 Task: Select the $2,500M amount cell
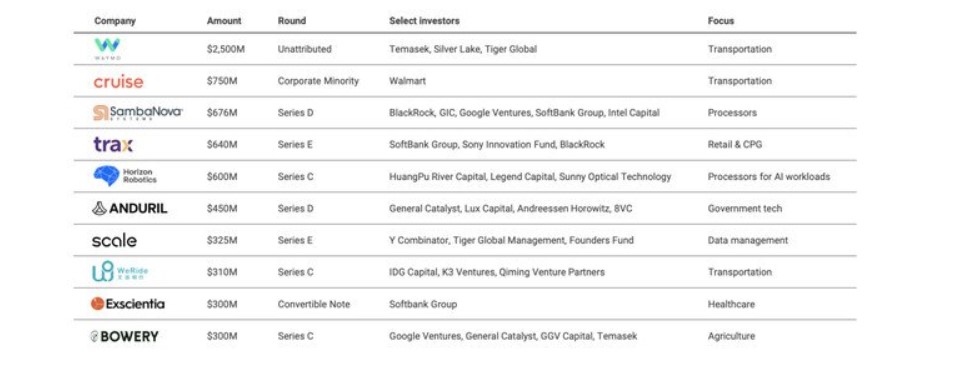point(226,49)
